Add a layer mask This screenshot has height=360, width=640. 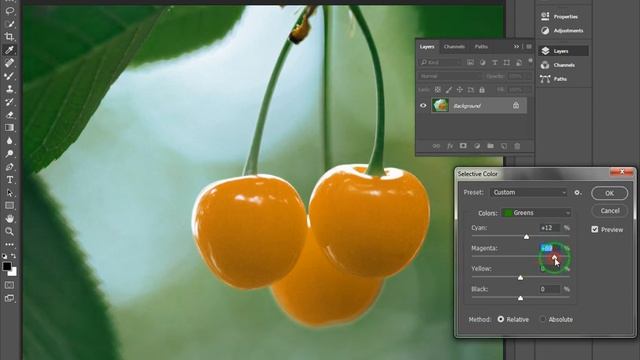[463, 146]
